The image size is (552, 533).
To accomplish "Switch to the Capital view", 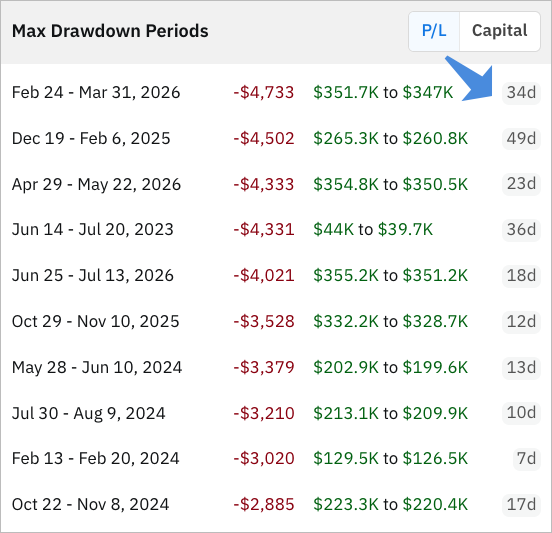I will click(500, 31).
